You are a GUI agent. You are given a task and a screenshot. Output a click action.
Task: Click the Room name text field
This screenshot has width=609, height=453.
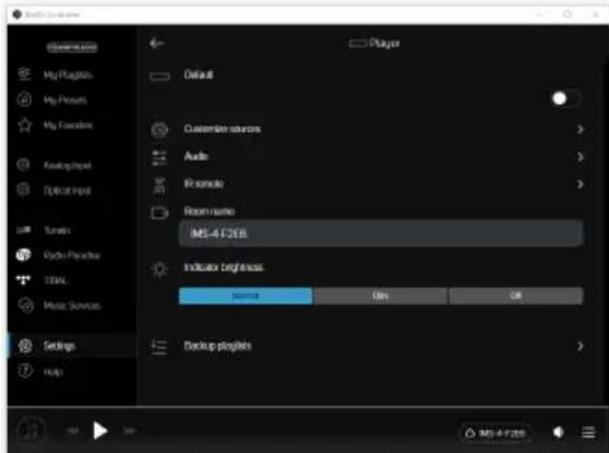[381, 233]
